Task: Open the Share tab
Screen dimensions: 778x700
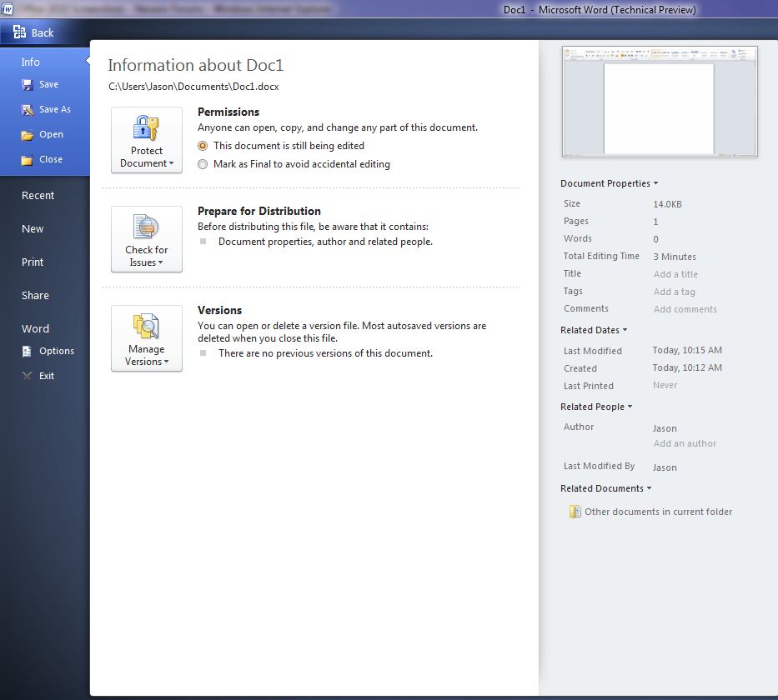Action: click(35, 296)
